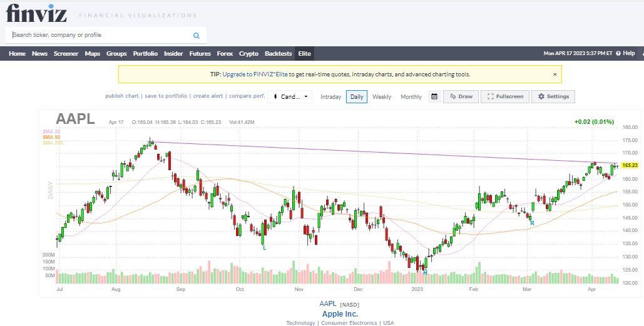Click the date and time text in navbar

pyautogui.click(x=578, y=53)
